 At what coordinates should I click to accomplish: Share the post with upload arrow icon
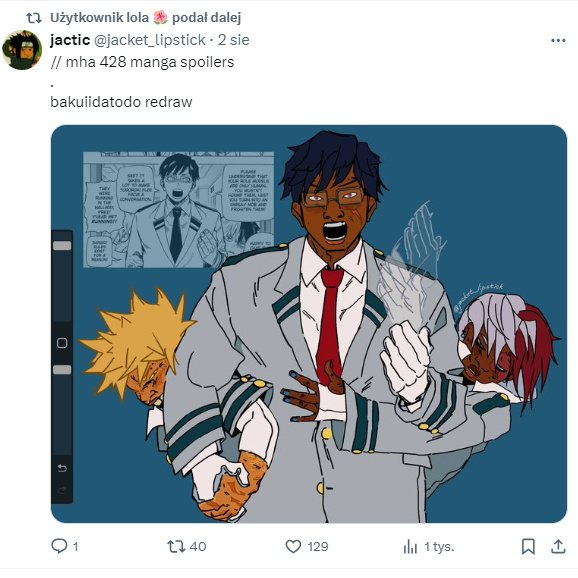pyautogui.click(x=558, y=546)
